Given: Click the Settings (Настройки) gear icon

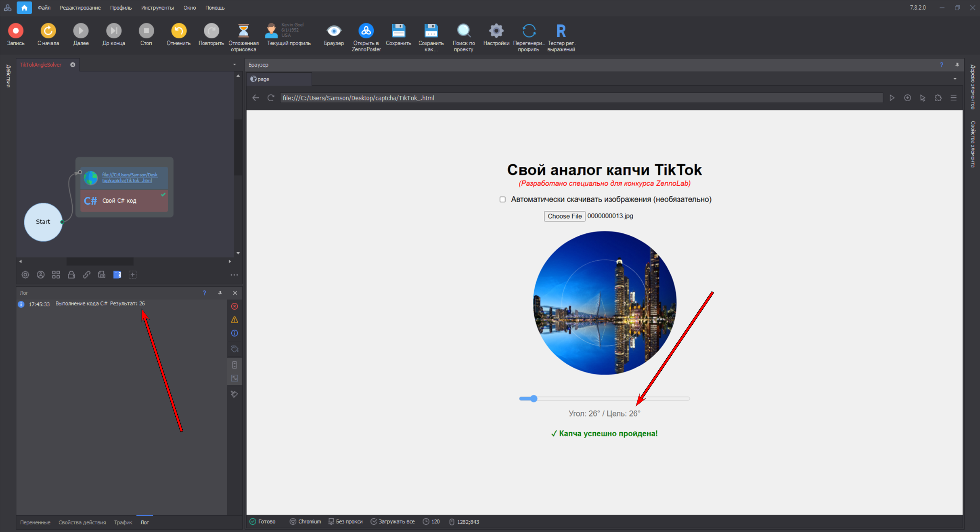Looking at the screenshot, I should pos(496,31).
